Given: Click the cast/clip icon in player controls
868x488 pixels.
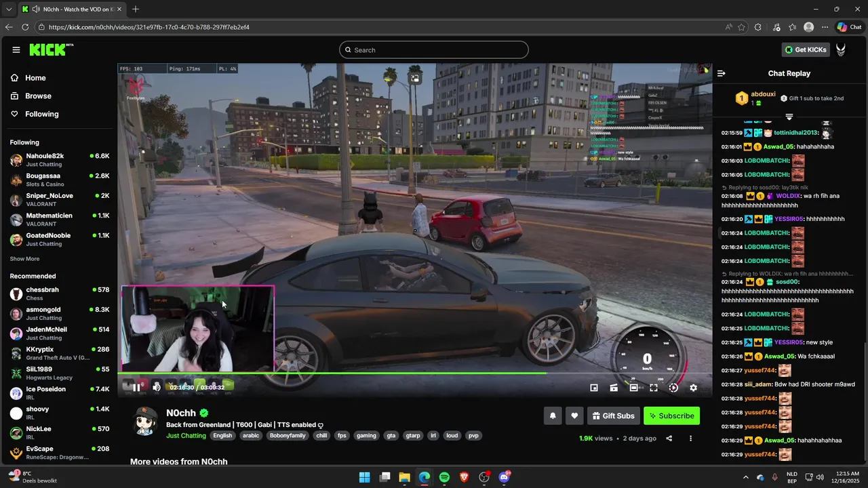Looking at the screenshot, I should coord(614,388).
